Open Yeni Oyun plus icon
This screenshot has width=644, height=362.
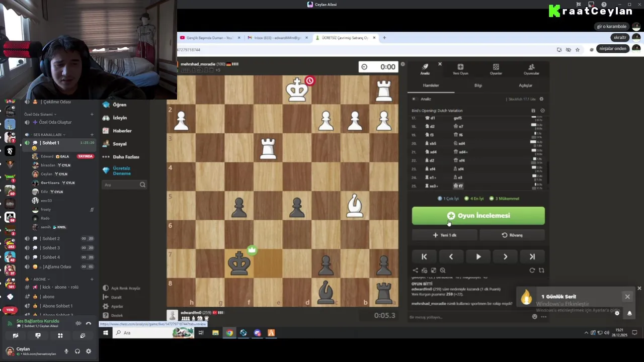tap(460, 69)
